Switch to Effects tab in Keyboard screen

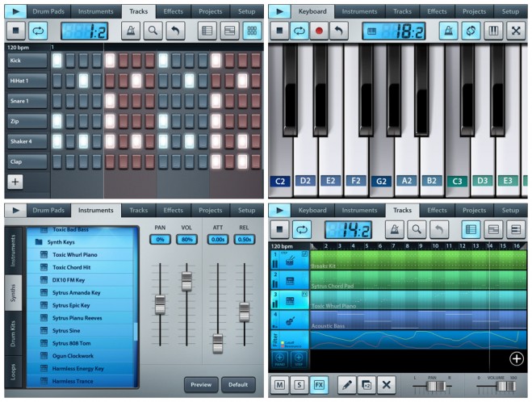[437, 11]
